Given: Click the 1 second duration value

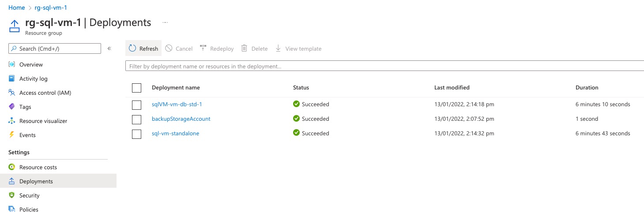Looking at the screenshot, I should pos(587,119).
